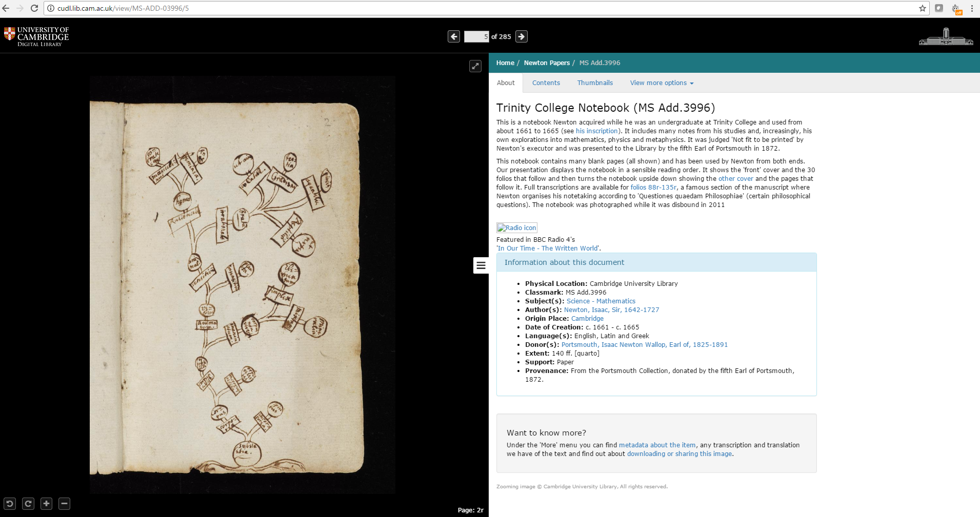This screenshot has width=980, height=517.
Task: Click the 'Page: 2r' label
Action: click(471, 510)
